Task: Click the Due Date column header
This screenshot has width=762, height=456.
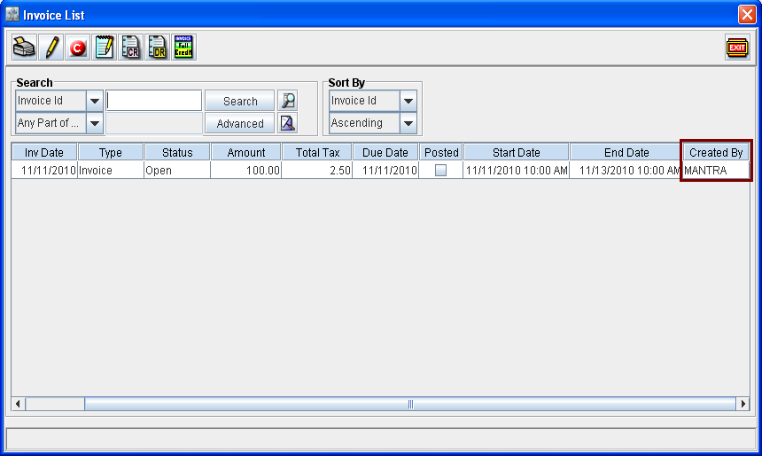Action: click(x=385, y=152)
